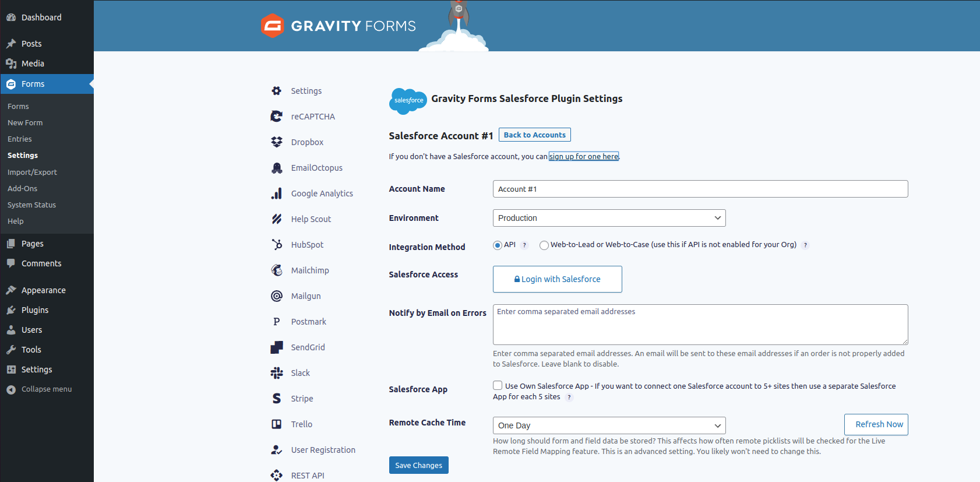980x482 pixels.
Task: Click the Stripe S icon
Action: tap(277, 399)
